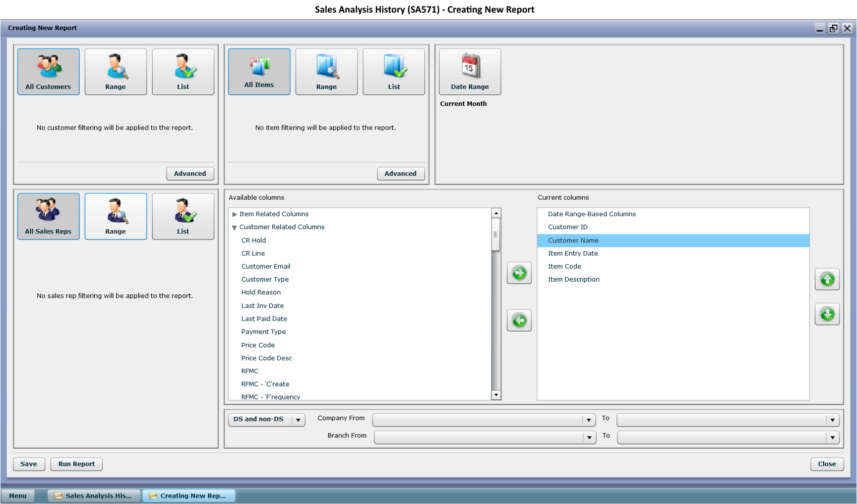
Task: Select the All Customers filter icon
Action: [48, 71]
